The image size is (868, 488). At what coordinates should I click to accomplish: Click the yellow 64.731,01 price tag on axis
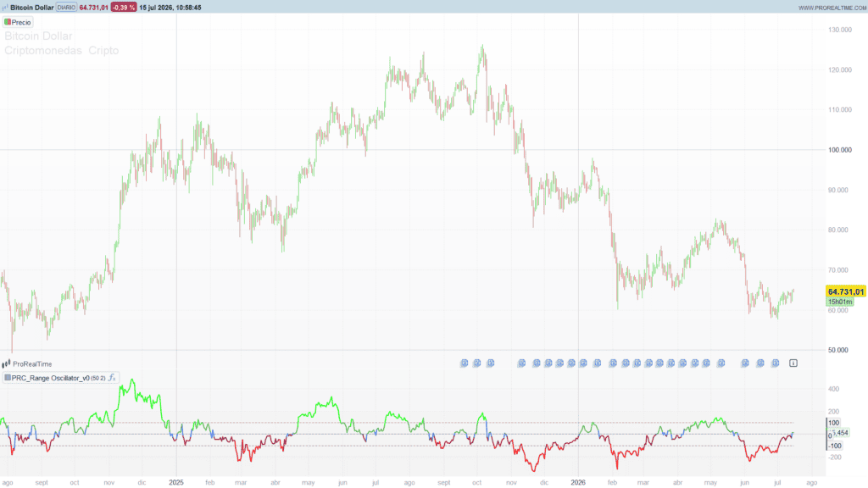[x=845, y=291]
